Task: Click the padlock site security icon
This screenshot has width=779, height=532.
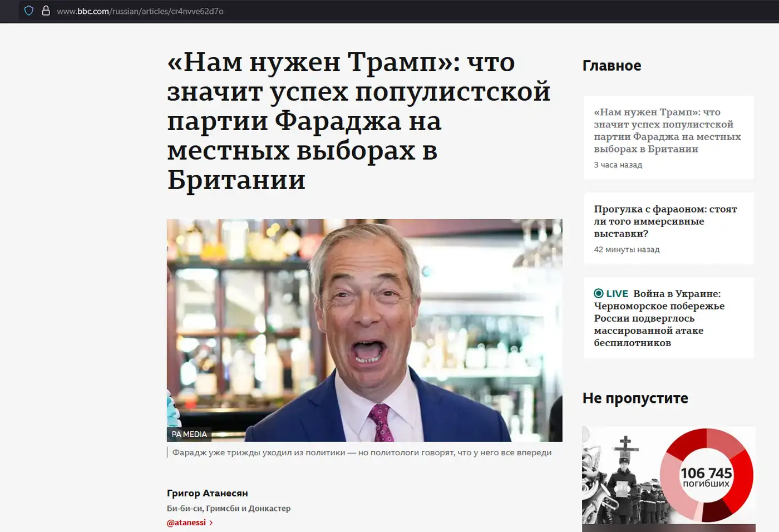Action: click(x=46, y=11)
